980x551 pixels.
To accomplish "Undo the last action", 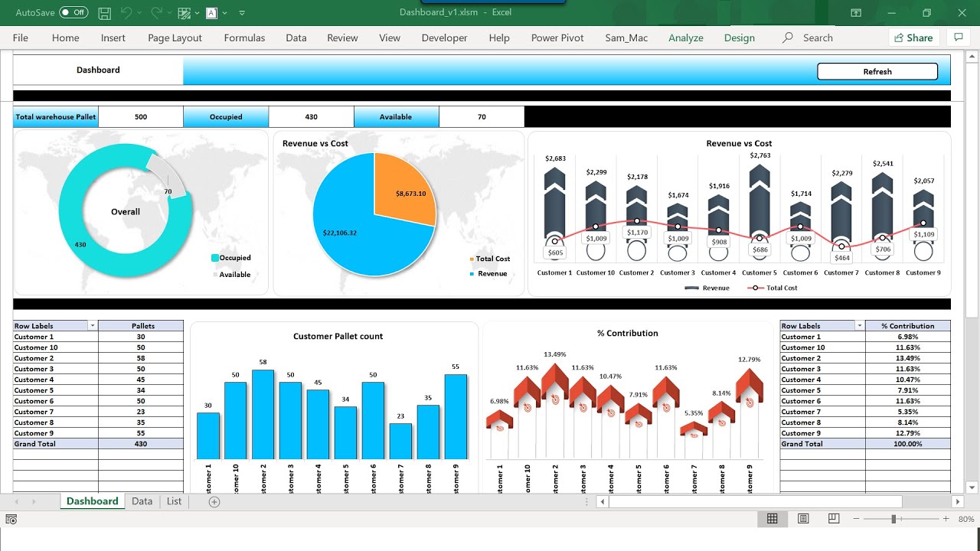I will pos(127,13).
